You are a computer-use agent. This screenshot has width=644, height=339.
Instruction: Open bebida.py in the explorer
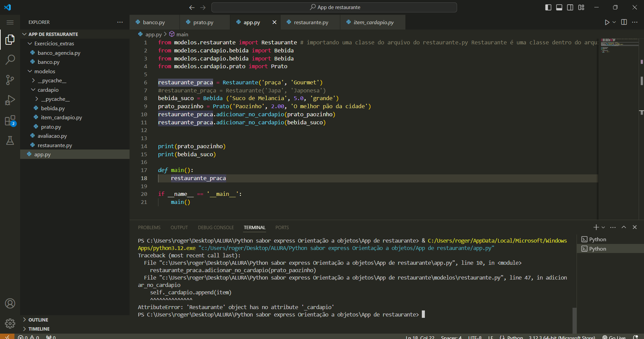tap(53, 108)
